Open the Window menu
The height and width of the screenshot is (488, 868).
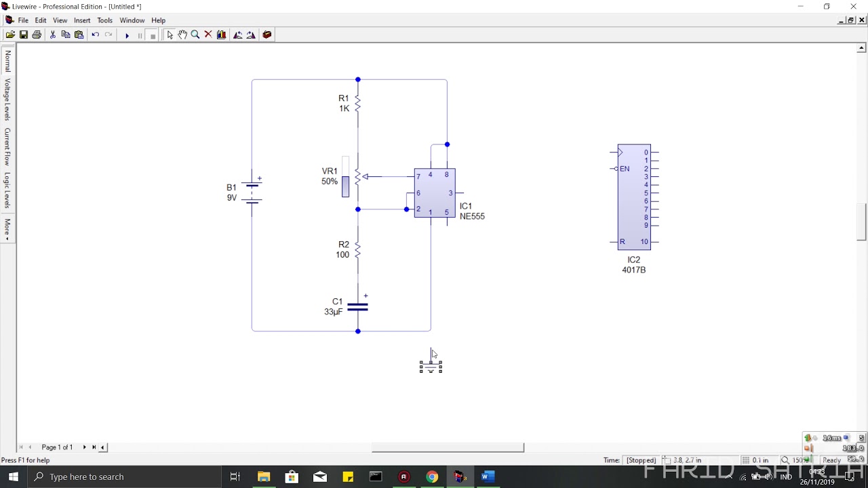point(132,20)
